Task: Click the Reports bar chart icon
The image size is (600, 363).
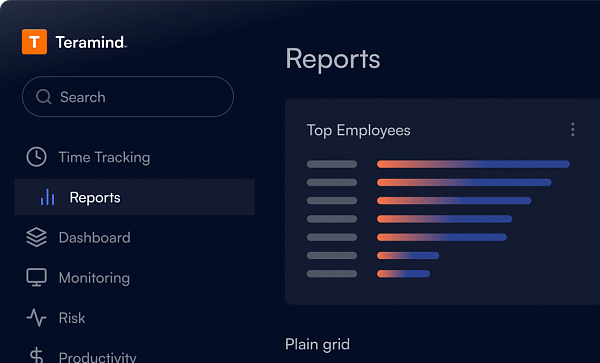Action: pos(47,197)
